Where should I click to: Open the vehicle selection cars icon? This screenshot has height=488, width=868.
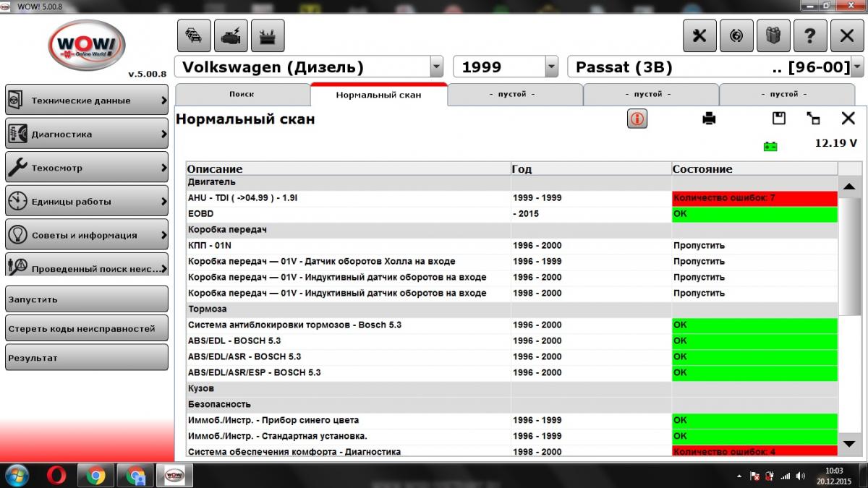click(x=194, y=35)
